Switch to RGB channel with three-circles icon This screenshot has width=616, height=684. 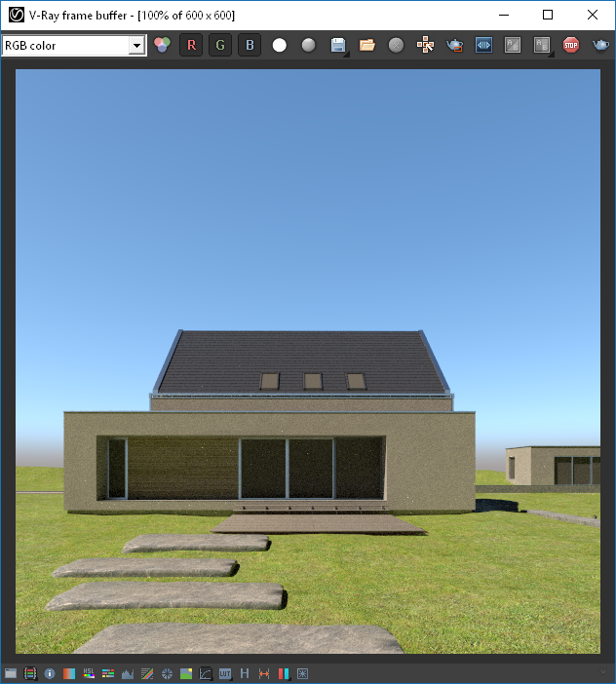tap(163, 45)
